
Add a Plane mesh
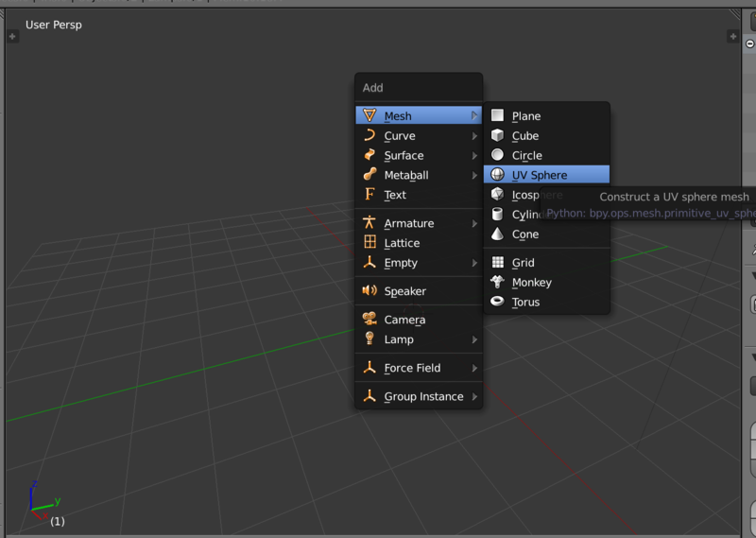[x=547, y=115]
